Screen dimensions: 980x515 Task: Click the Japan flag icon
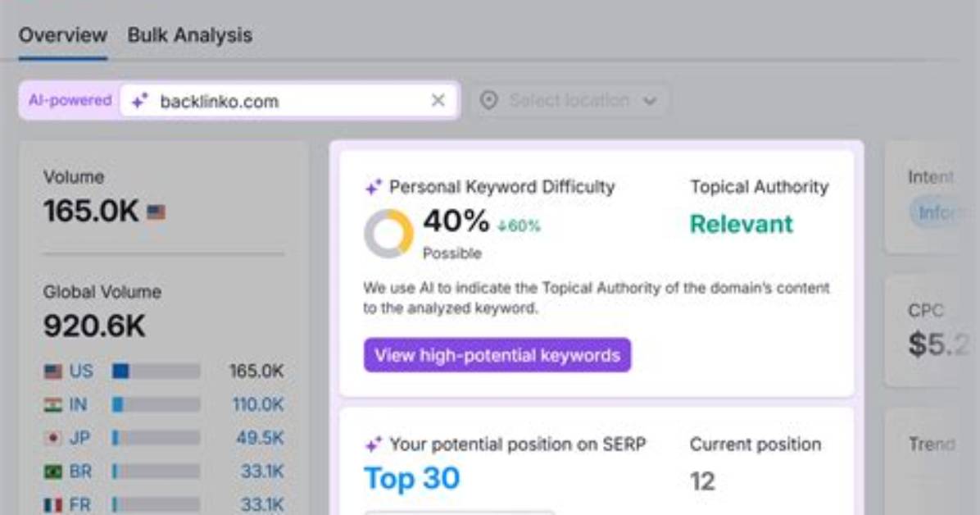pos(53,438)
